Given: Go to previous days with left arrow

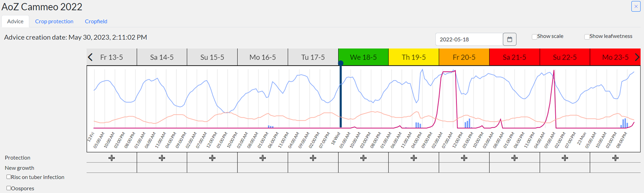Looking at the screenshot, I should tap(90, 57).
